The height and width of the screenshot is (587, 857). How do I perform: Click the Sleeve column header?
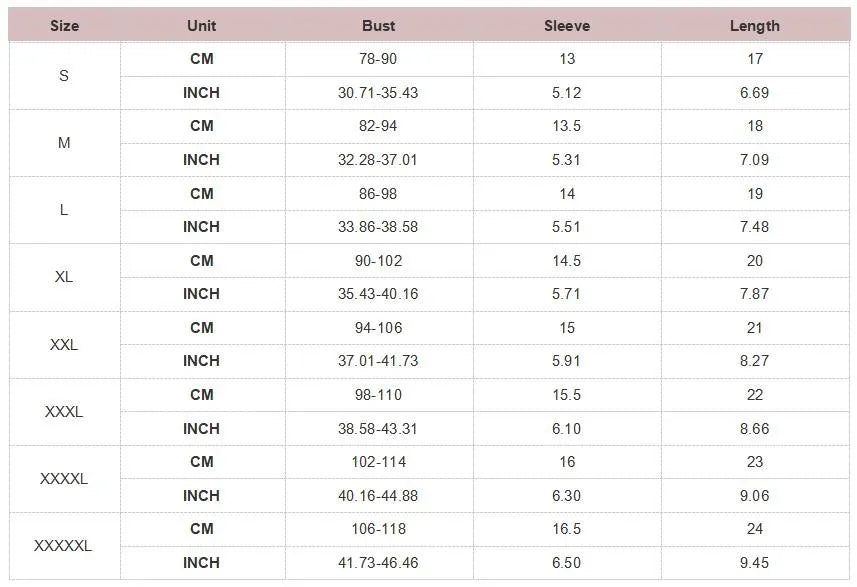tap(567, 26)
